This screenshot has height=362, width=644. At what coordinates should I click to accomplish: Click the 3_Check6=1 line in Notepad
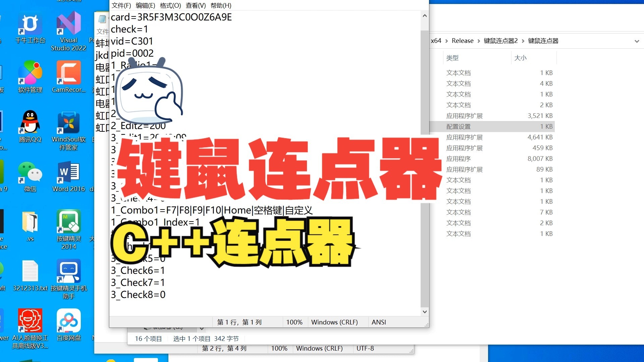(x=138, y=270)
